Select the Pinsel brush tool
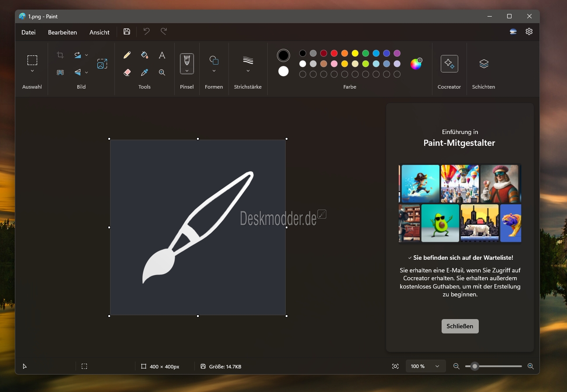 (x=187, y=60)
